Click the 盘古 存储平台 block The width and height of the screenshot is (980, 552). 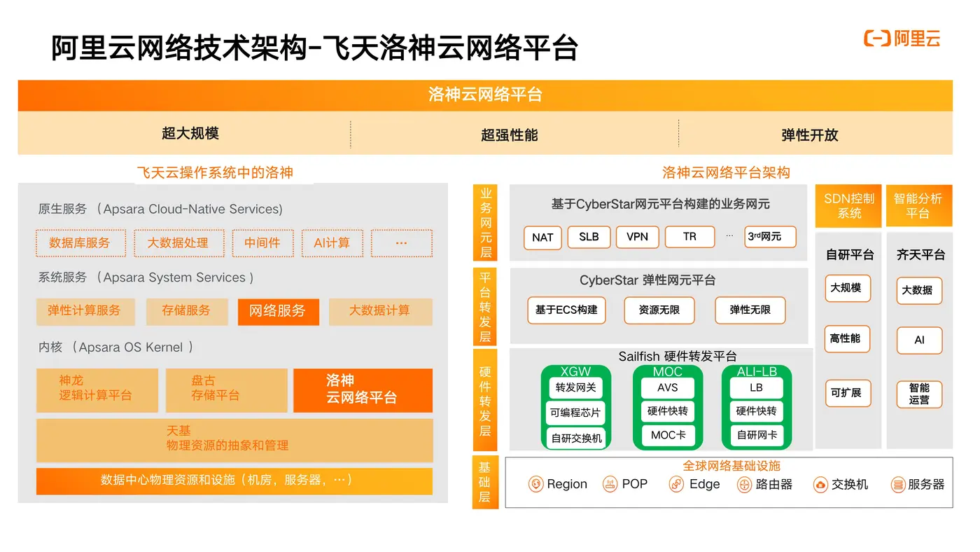227,390
